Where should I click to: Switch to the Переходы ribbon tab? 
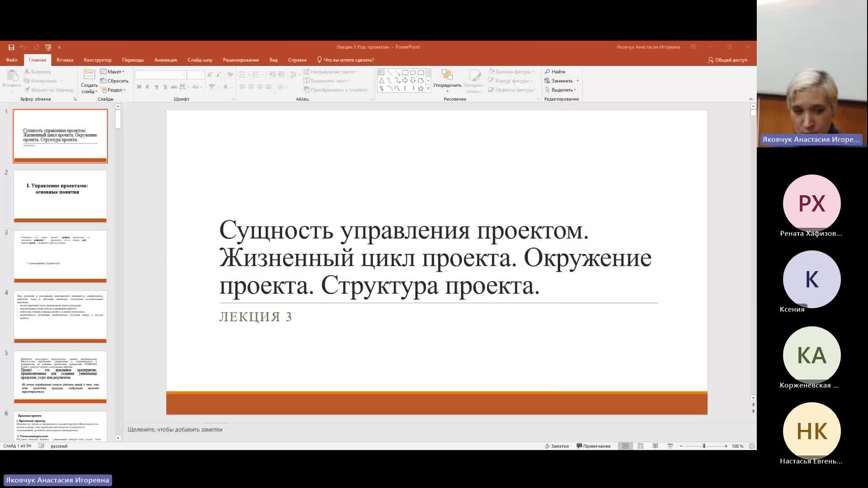[x=133, y=60]
